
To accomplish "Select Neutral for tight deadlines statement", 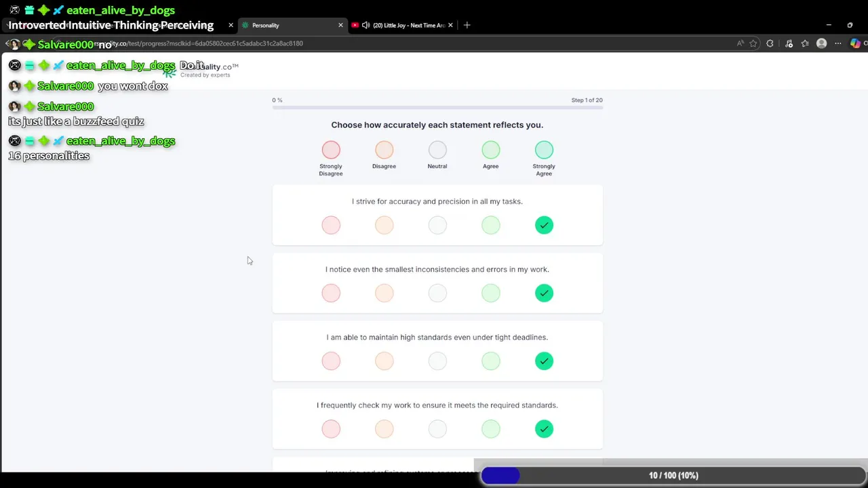I will coord(437,361).
